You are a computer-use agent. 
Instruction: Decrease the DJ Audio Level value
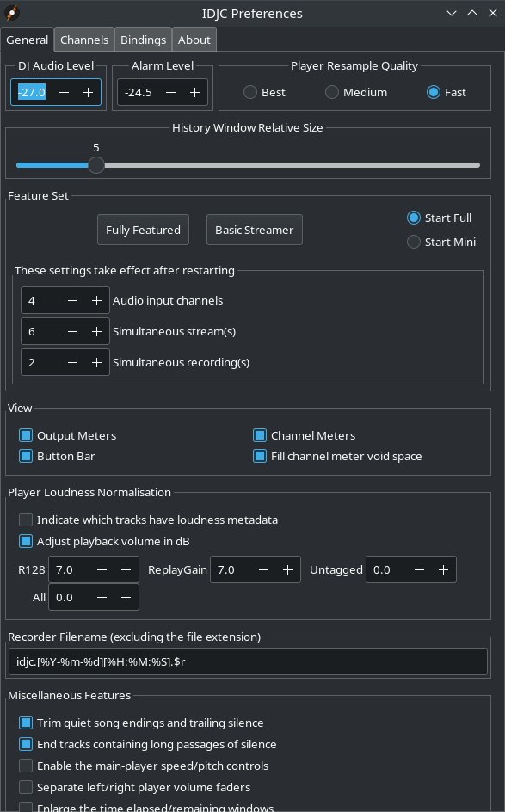point(65,92)
